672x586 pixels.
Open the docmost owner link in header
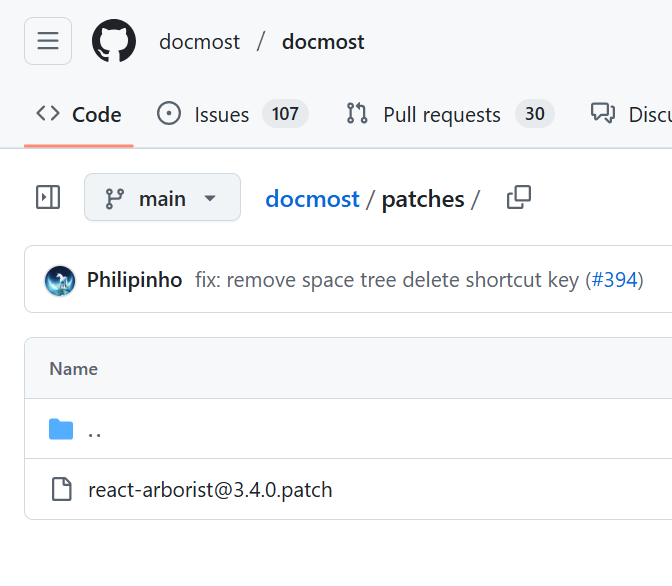(x=199, y=42)
